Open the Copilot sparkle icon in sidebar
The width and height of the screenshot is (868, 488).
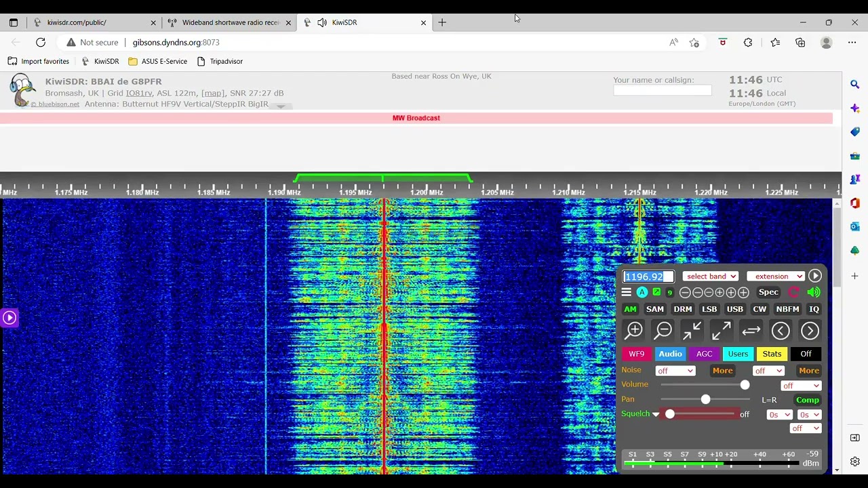(x=855, y=108)
